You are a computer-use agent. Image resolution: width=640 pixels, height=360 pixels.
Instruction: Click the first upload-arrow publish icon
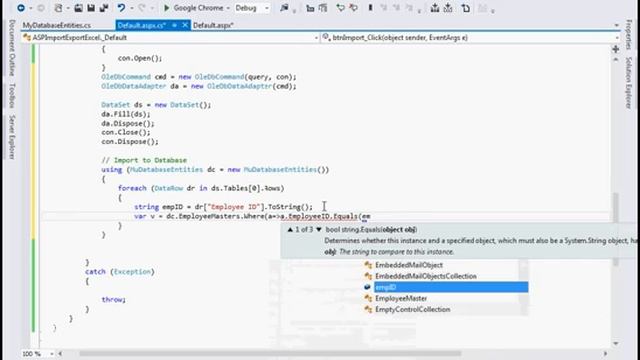click(x=435, y=8)
